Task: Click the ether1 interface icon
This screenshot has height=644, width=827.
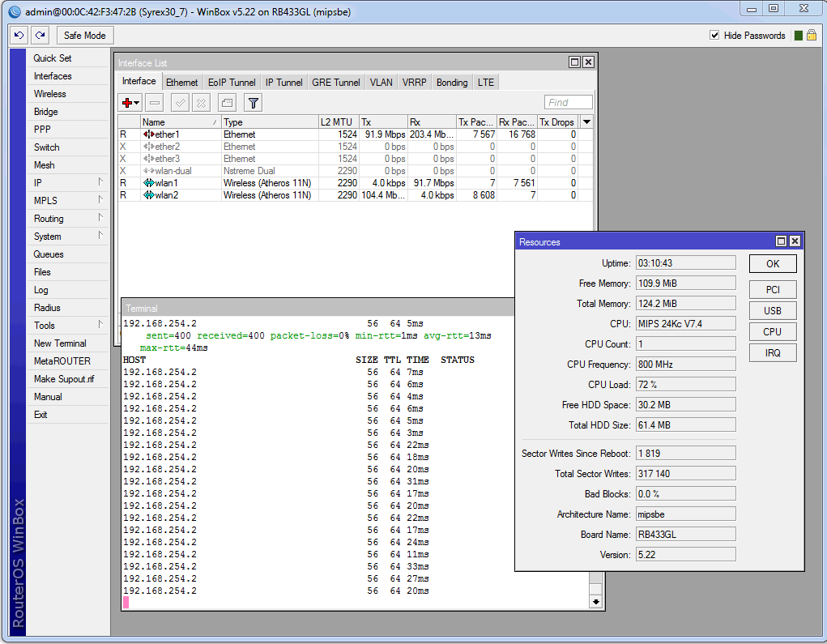Action: pyautogui.click(x=149, y=134)
